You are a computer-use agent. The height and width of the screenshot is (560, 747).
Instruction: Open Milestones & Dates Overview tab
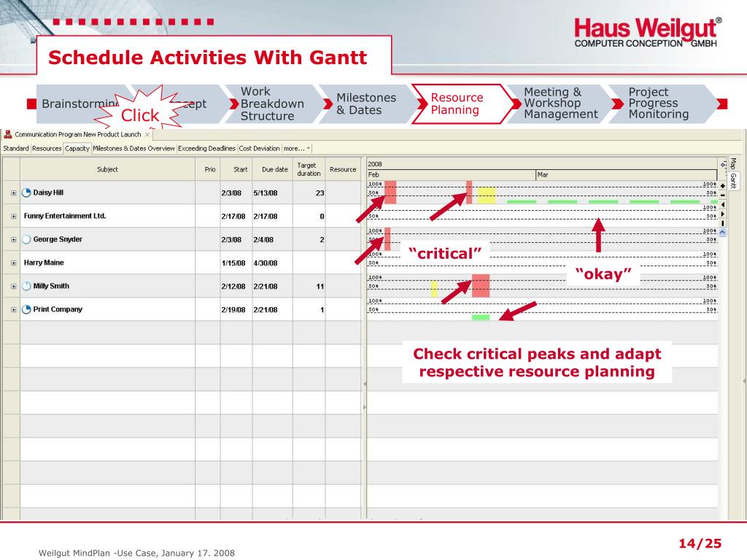[134, 149]
